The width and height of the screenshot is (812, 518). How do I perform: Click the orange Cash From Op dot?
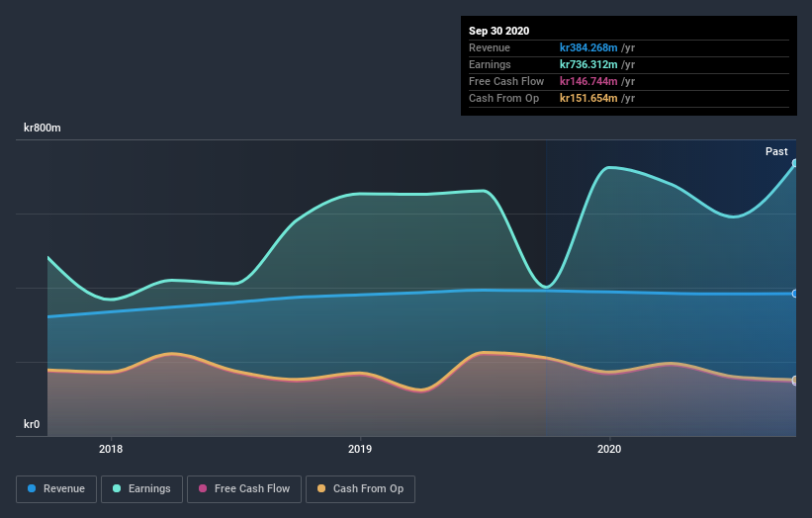pyautogui.click(x=321, y=488)
